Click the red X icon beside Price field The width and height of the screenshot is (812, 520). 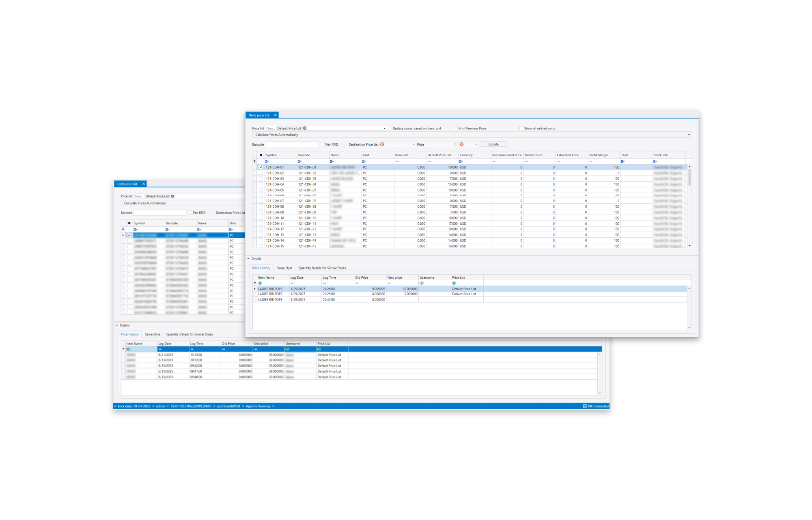[461, 144]
